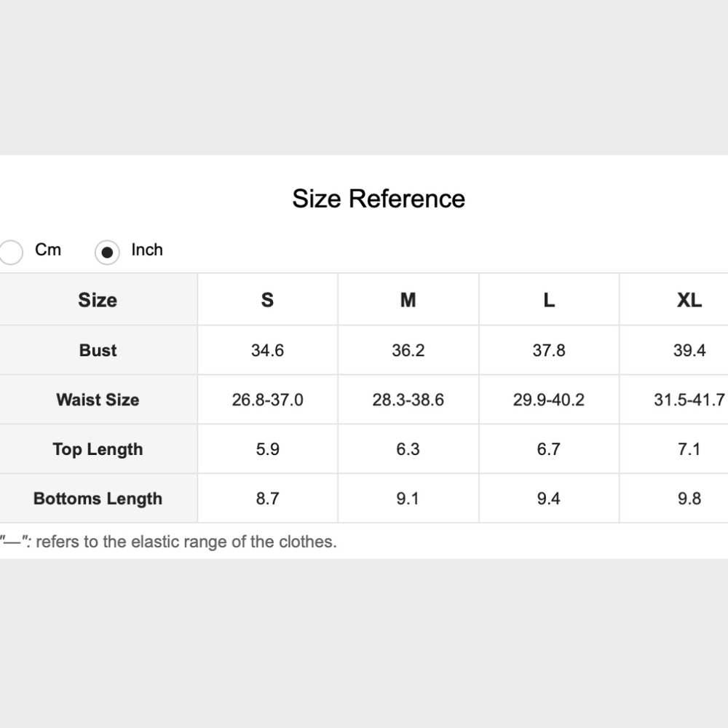This screenshot has height=728, width=728.
Task: Select the M size column header
Action: 408,300
